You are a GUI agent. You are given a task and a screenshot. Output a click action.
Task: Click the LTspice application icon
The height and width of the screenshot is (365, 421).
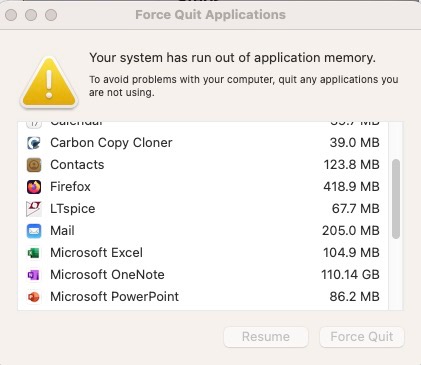34,209
